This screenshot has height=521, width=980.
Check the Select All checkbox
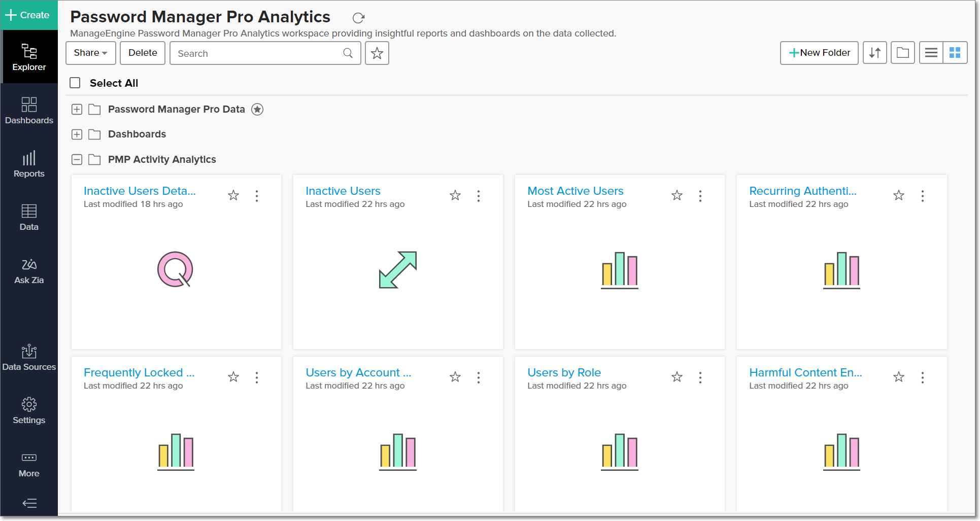pos(75,83)
